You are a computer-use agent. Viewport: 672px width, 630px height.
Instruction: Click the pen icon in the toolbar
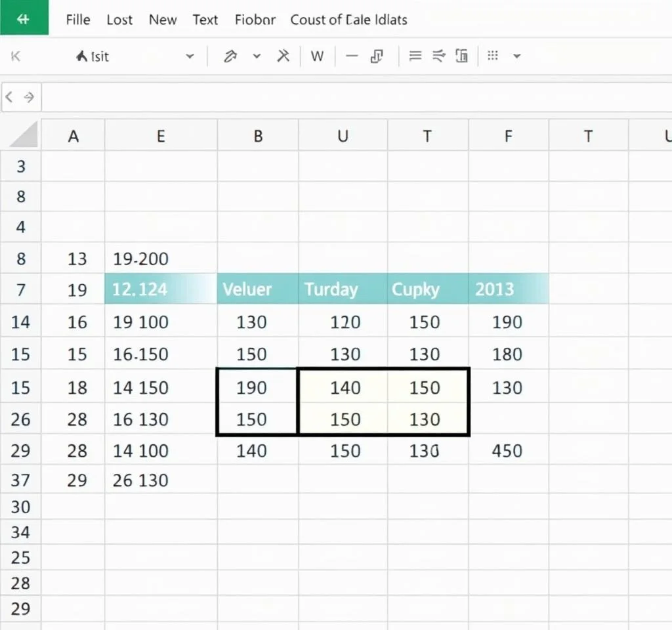point(230,56)
